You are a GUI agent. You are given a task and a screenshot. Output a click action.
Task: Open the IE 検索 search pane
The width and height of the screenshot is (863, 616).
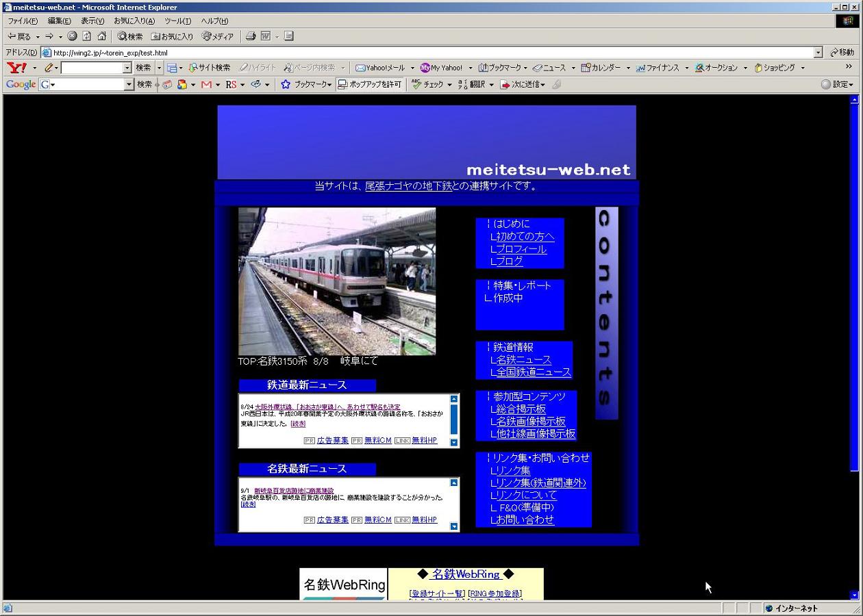point(130,36)
